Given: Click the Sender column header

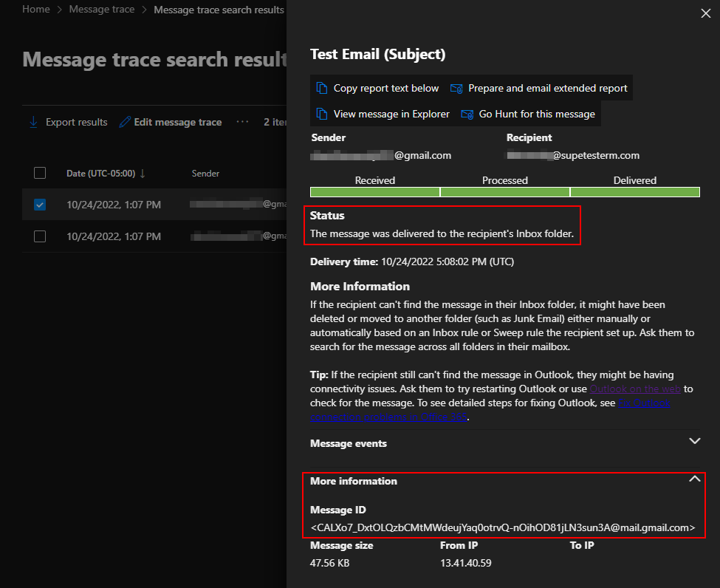Looking at the screenshot, I should (205, 174).
